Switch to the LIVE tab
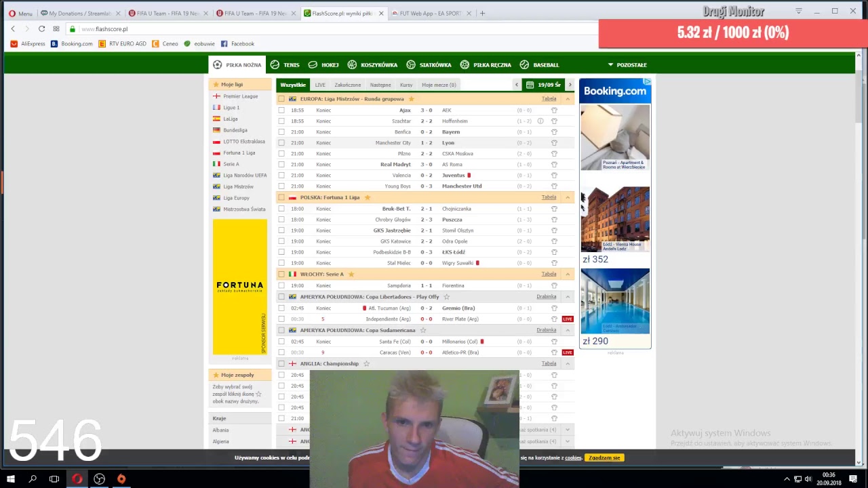Image resolution: width=868 pixels, height=488 pixels. (320, 85)
